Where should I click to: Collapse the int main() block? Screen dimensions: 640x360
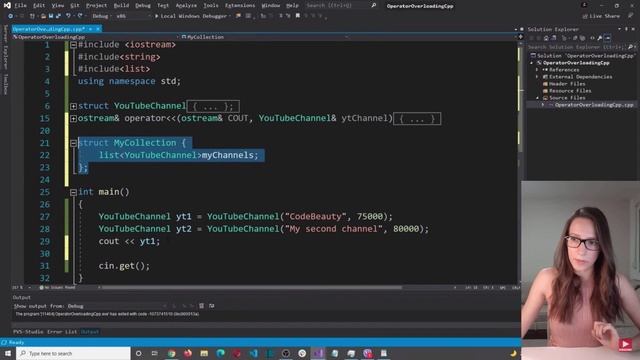pos(73,192)
